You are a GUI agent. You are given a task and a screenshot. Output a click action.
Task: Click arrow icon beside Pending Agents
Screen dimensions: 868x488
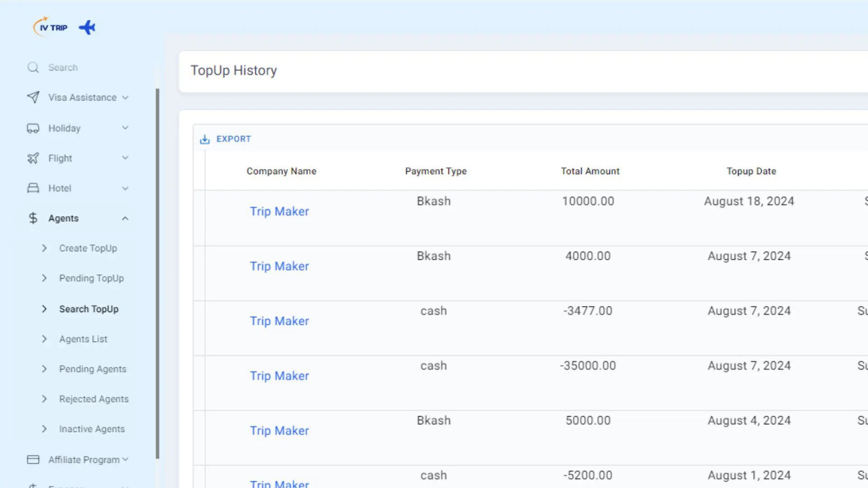(44, 369)
